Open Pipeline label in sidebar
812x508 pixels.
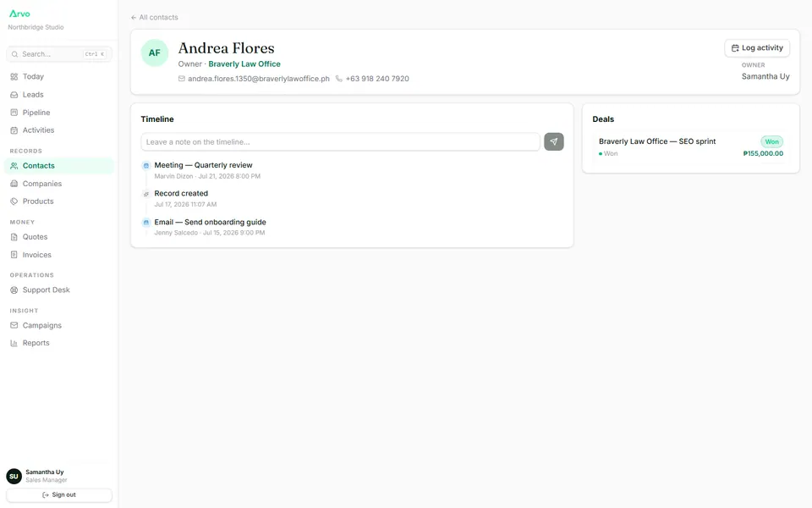36,113
